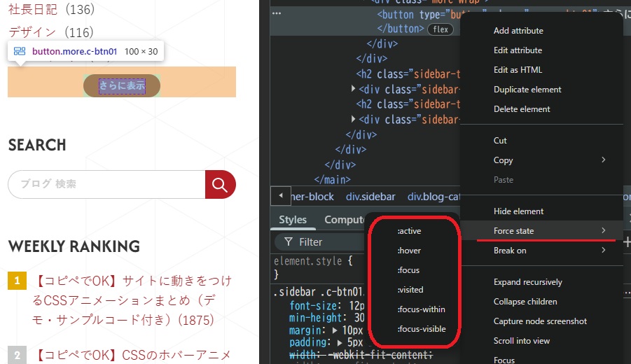Toggle the :focus forced state

pos(408,270)
